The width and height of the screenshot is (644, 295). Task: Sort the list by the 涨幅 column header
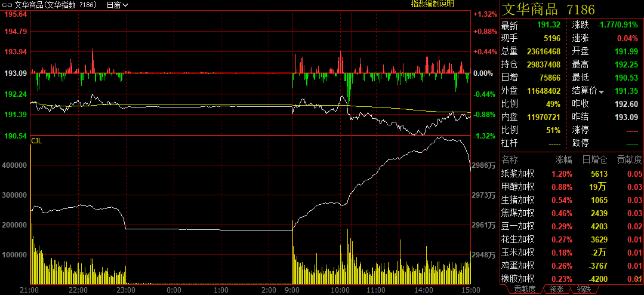tap(563, 159)
